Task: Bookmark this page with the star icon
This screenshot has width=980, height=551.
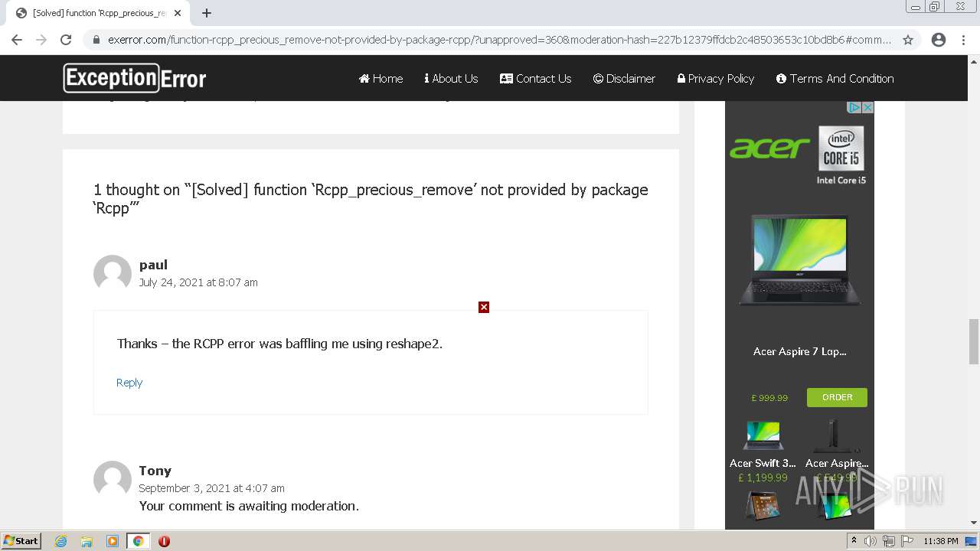Action: point(908,40)
